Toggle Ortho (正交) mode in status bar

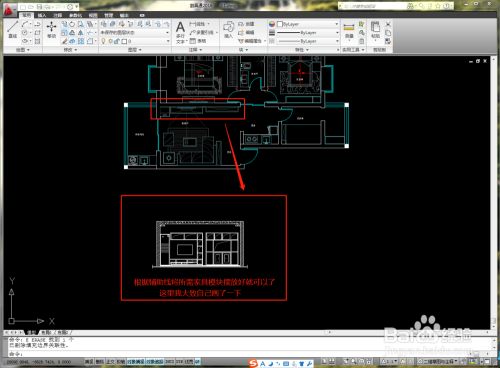[110, 362]
